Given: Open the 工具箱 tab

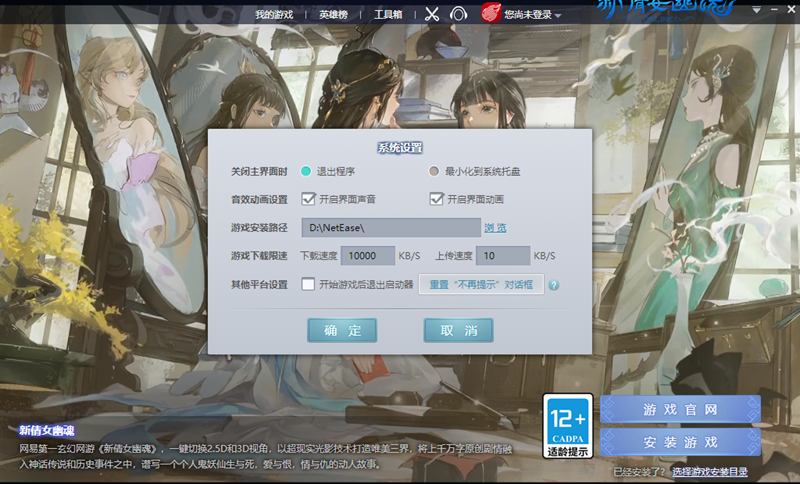Looking at the screenshot, I should 388,15.
